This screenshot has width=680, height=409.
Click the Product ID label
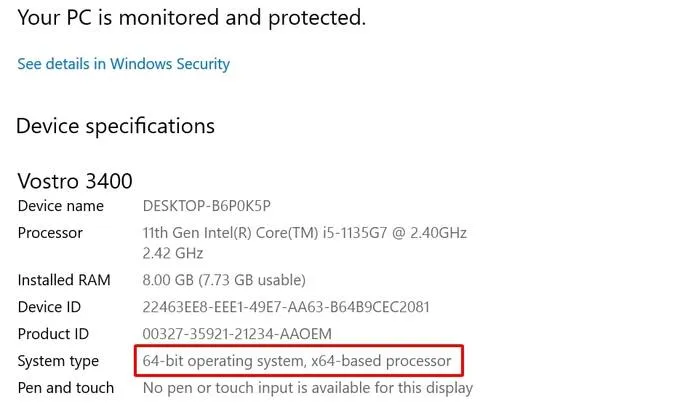pyautogui.click(x=54, y=333)
